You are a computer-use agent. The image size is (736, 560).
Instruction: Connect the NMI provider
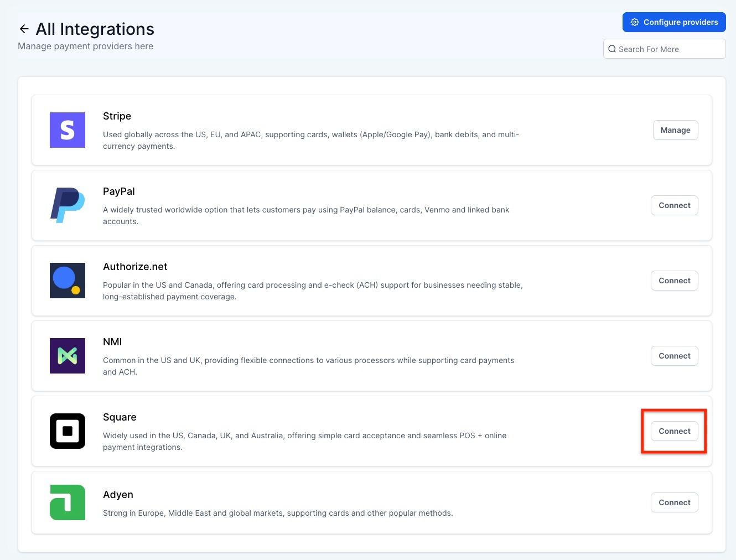click(674, 356)
